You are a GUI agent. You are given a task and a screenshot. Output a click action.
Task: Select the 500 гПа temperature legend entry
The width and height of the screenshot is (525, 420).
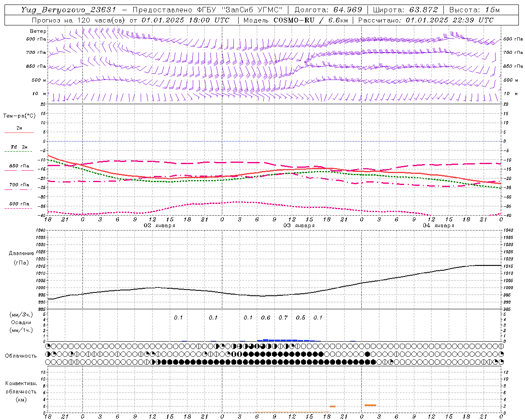19,204
